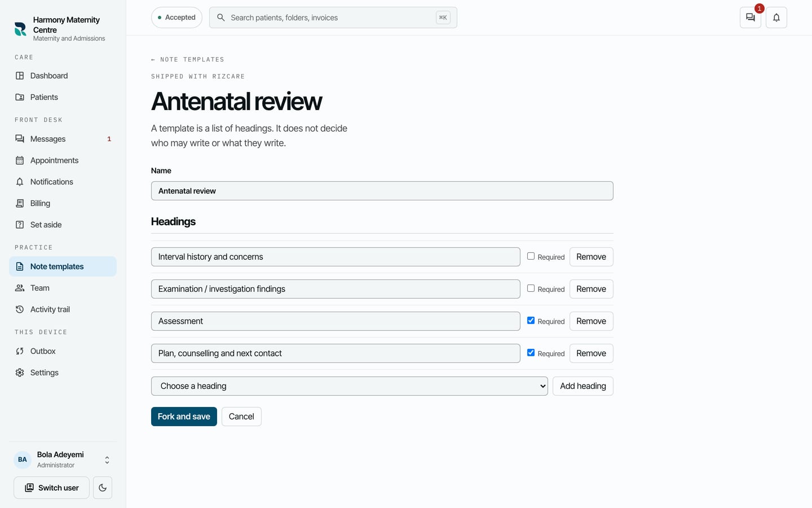Tick Required for Interval history and concerns
812x508 pixels.
[531, 256]
